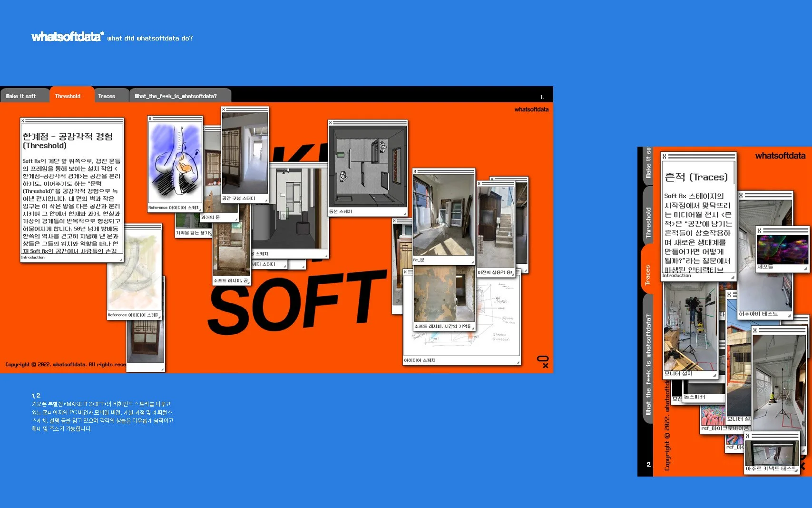Close the Threshold Introduction text window

(22, 121)
